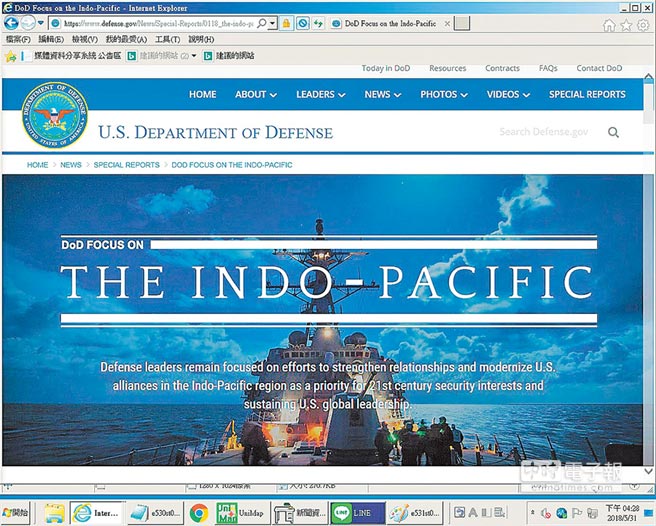Go back with the browser Back arrow
Viewport: 656px width, 526px height.
pos(11,23)
